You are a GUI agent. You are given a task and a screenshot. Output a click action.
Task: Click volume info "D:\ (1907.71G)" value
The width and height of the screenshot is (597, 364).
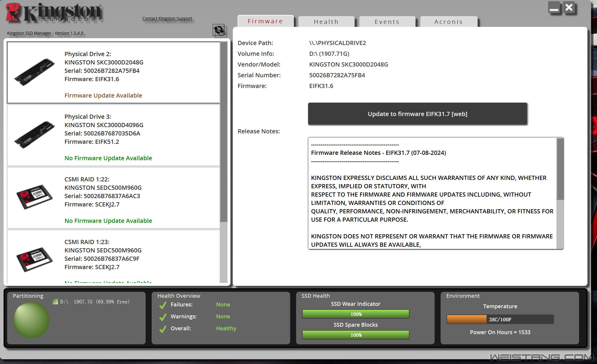329,54
